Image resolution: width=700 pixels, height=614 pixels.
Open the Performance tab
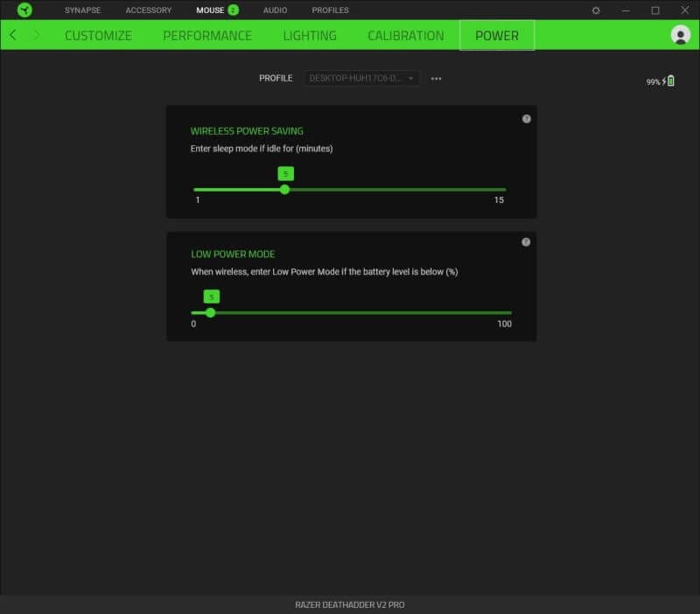coord(207,36)
